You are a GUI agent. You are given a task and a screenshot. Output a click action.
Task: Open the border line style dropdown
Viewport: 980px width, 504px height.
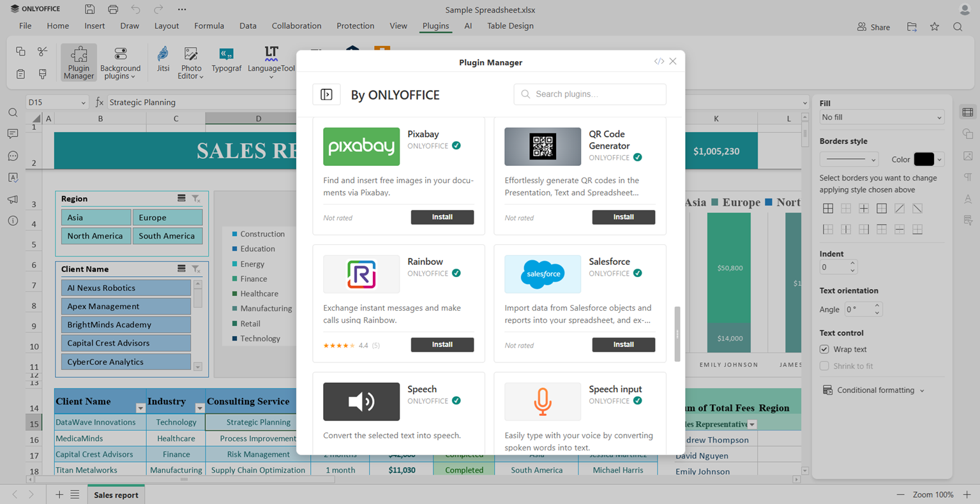849,159
